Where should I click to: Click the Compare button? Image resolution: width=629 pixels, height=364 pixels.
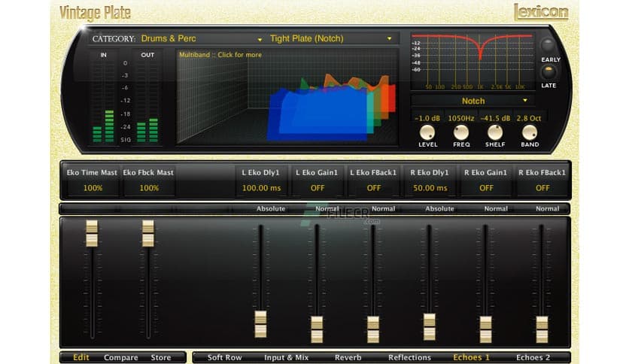[120, 357]
